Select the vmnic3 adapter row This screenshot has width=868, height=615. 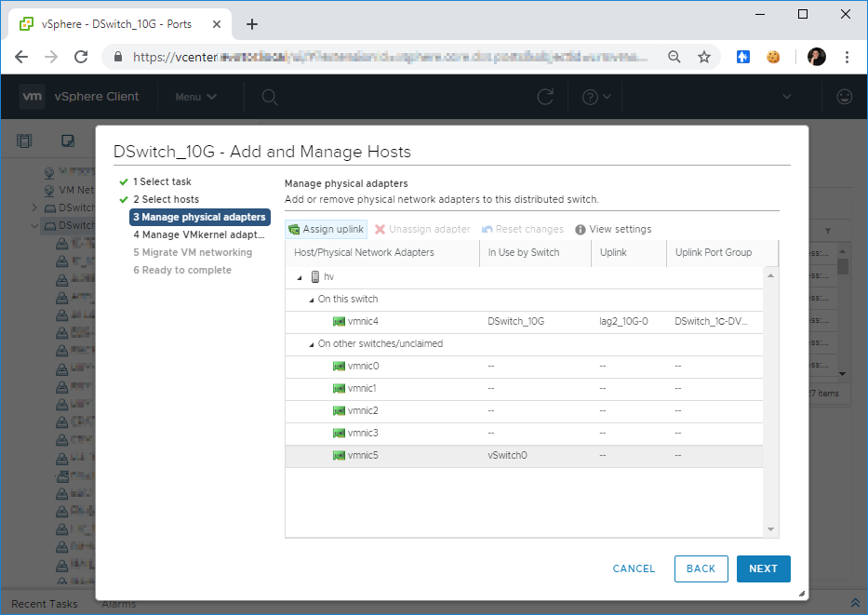[x=524, y=434]
